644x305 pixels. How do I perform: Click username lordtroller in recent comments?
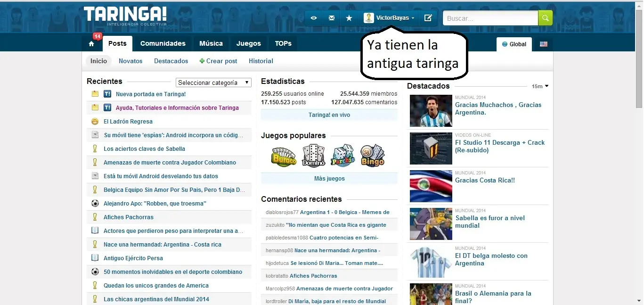coord(276,301)
